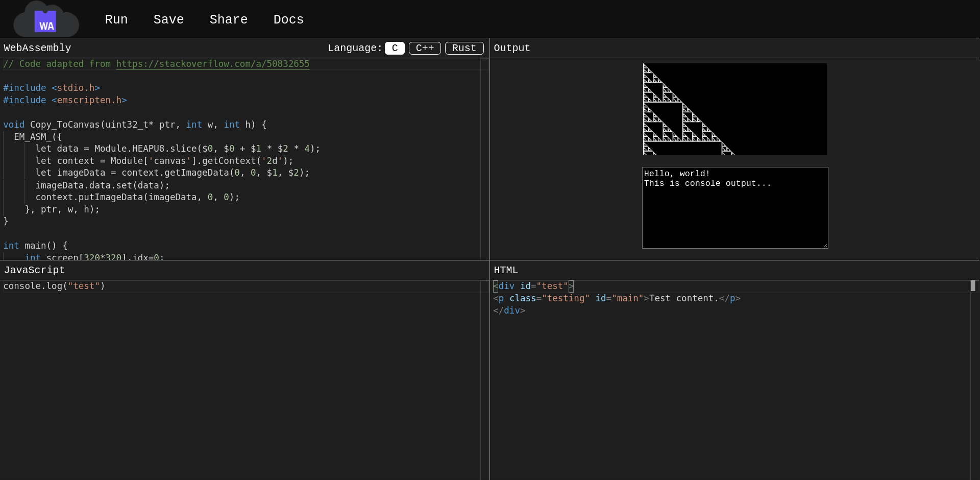
Task: Select C as the language
Action: [x=395, y=48]
